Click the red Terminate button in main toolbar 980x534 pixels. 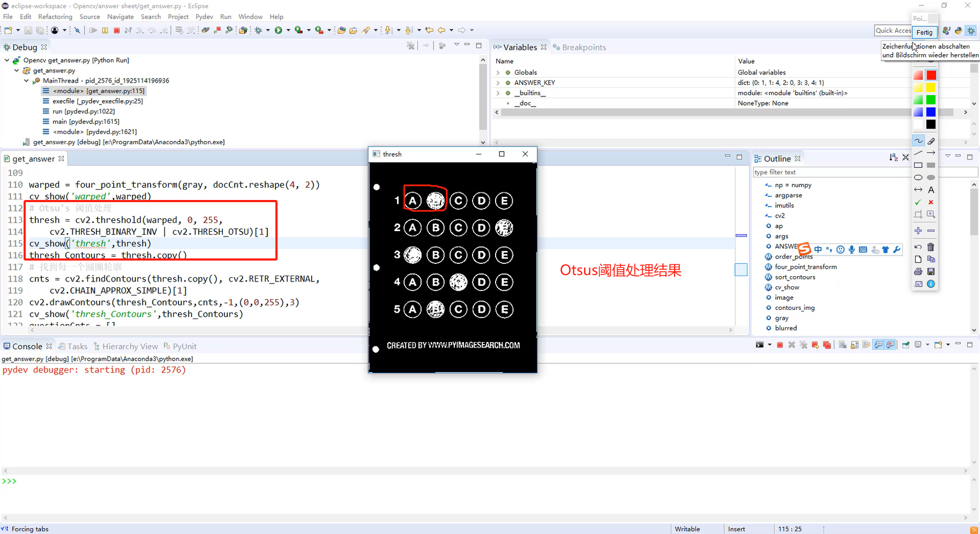[x=116, y=30]
